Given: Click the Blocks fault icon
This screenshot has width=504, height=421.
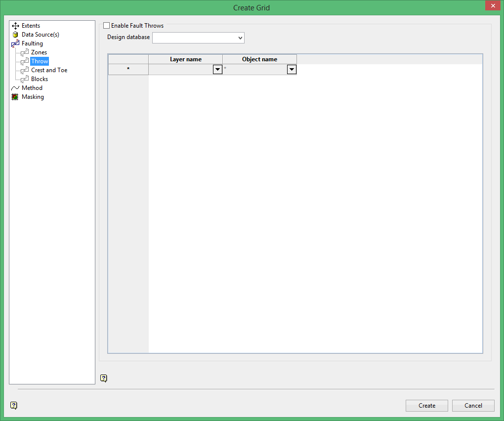Looking at the screenshot, I should pos(25,79).
